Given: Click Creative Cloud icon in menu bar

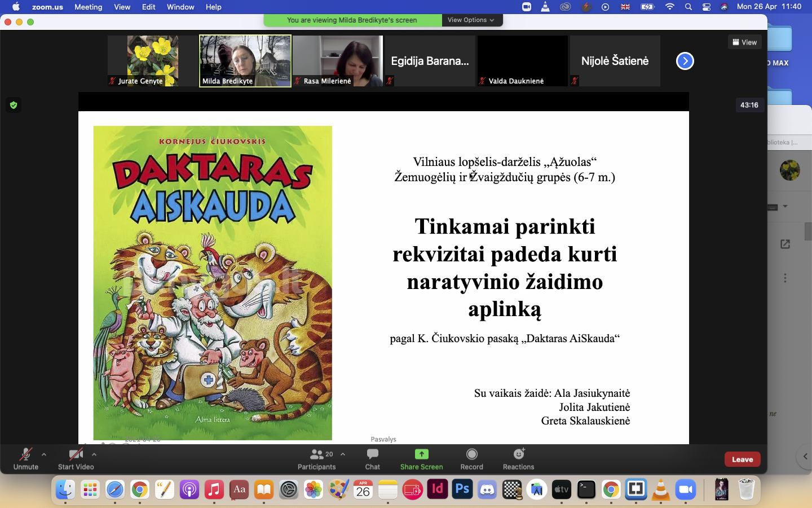Looking at the screenshot, I should [565, 7].
